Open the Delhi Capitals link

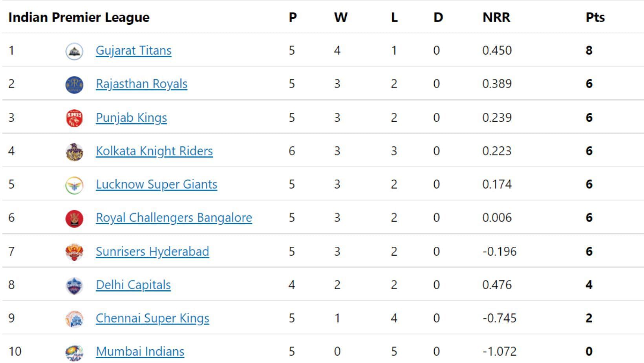pos(133,285)
